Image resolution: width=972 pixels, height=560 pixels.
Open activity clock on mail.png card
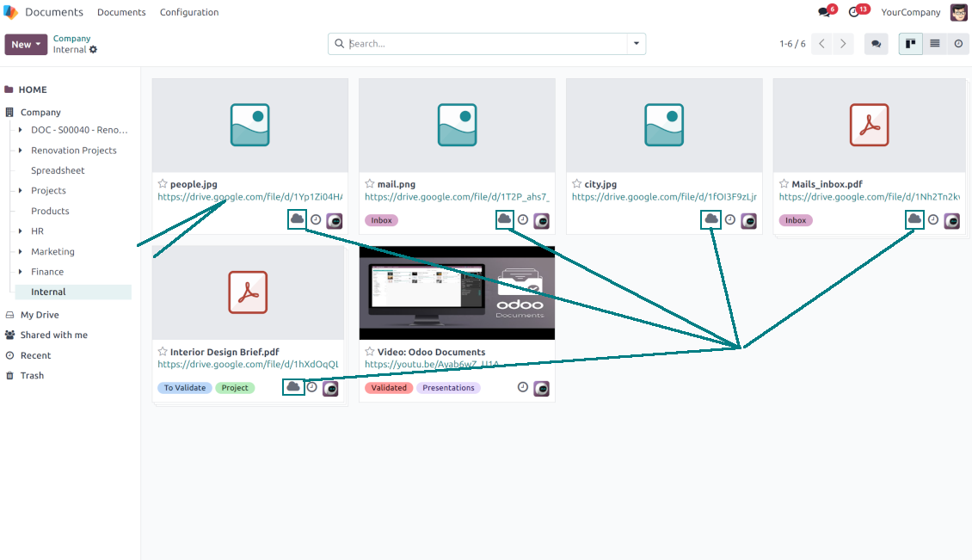point(523,219)
